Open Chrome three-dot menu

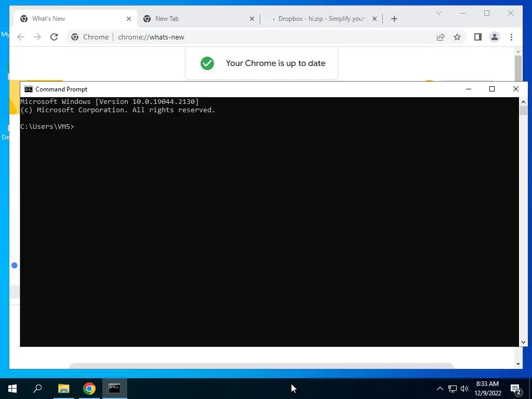click(x=511, y=37)
